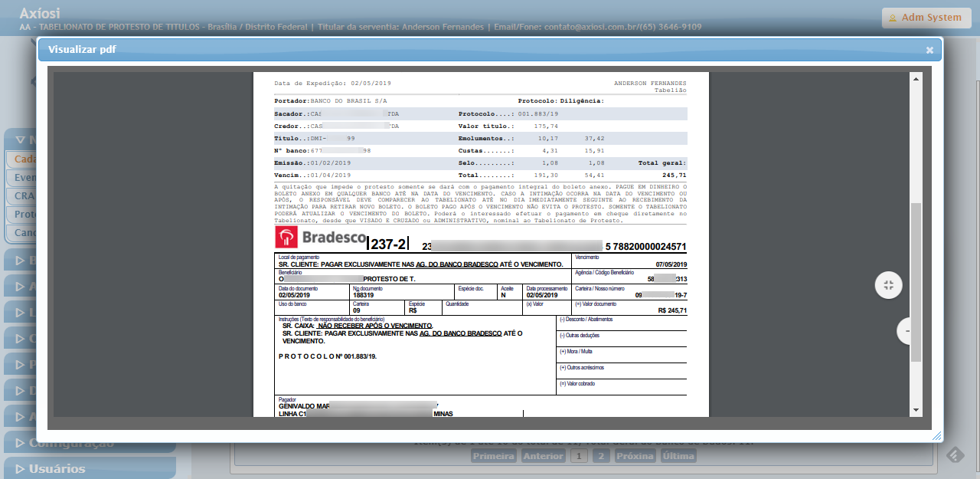Screen dimensions: 980x479
Task: Expand the Usuários sidebar section
Action: 90,468
